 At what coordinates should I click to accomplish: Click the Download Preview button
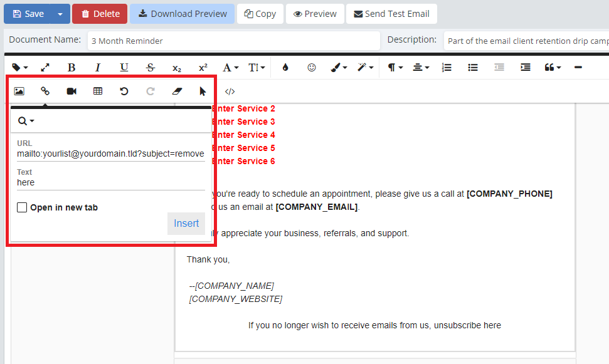183,14
